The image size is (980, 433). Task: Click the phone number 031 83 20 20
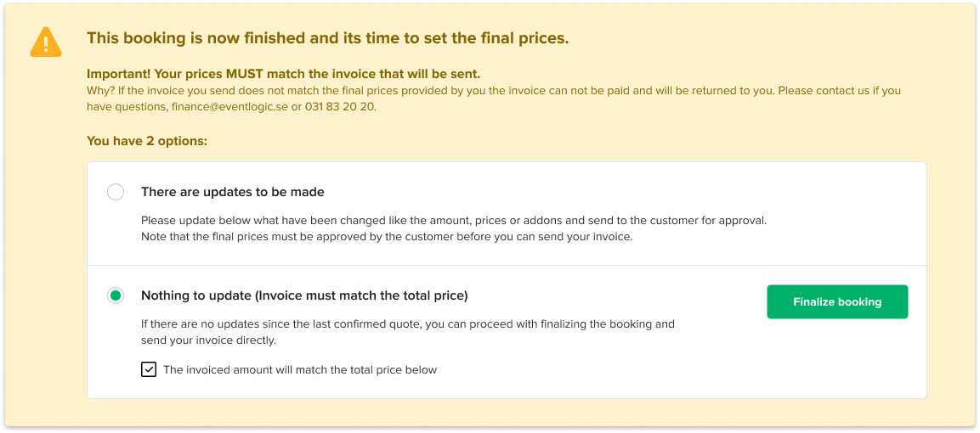(x=340, y=106)
